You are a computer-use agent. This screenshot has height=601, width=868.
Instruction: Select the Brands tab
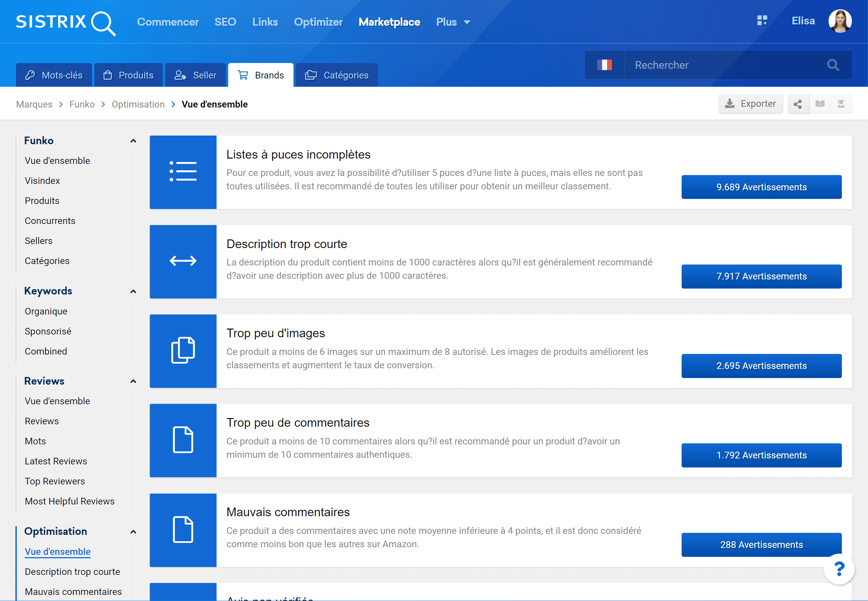261,75
